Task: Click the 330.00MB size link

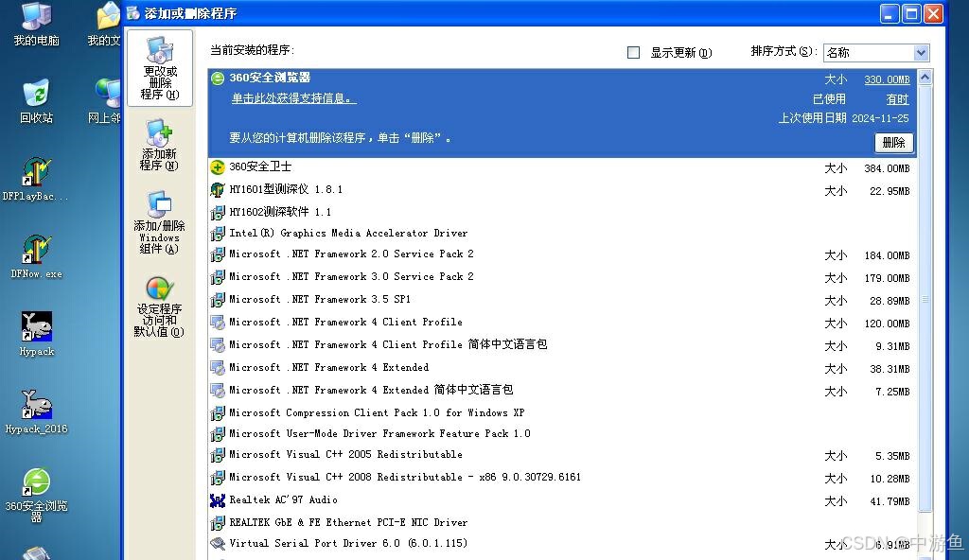Action: point(887,79)
